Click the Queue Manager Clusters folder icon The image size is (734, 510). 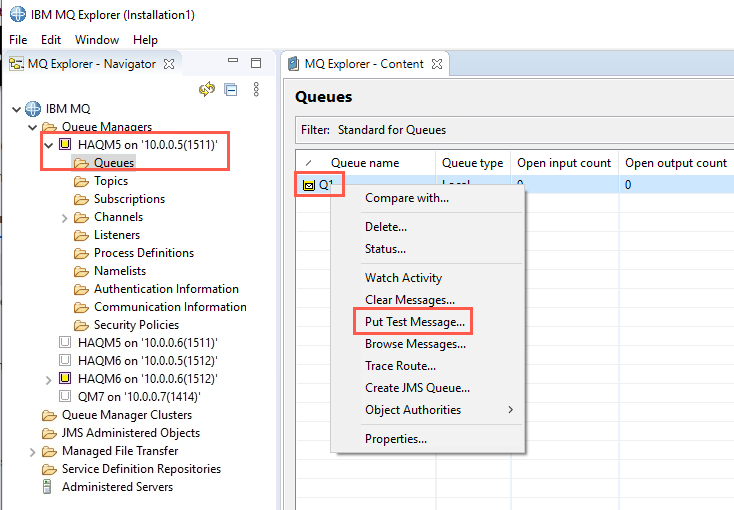[49, 415]
